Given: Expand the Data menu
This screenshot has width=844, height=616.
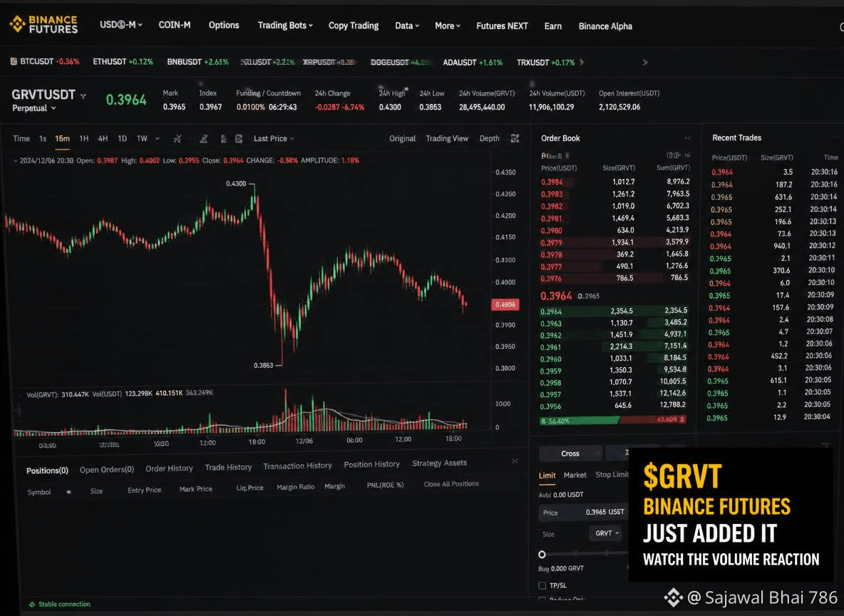Looking at the screenshot, I should tap(407, 25).
